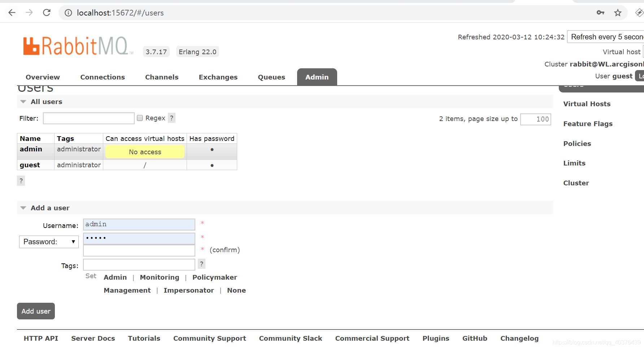The image size is (644, 349).
Task: Open the Server Docs footer link
Action: coord(93,338)
